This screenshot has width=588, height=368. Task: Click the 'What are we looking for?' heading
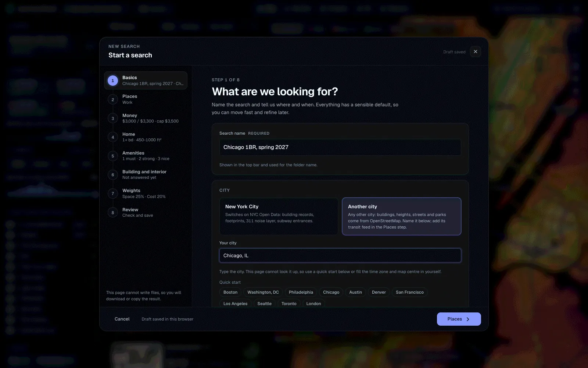tap(275, 92)
